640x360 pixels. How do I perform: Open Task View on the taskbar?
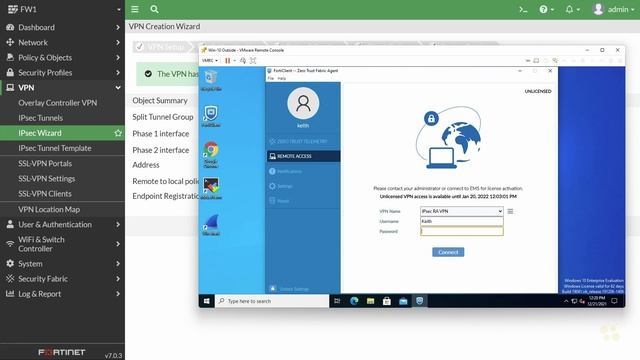(337, 301)
